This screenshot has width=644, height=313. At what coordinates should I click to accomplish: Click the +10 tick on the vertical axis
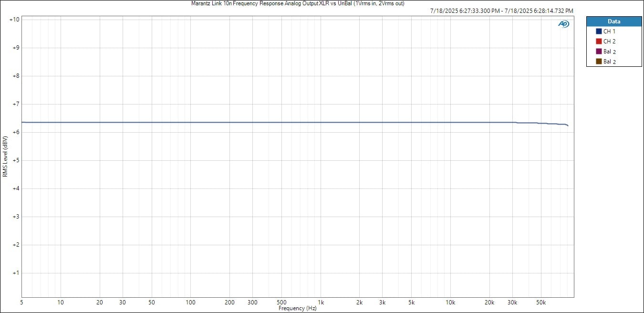click(x=14, y=20)
